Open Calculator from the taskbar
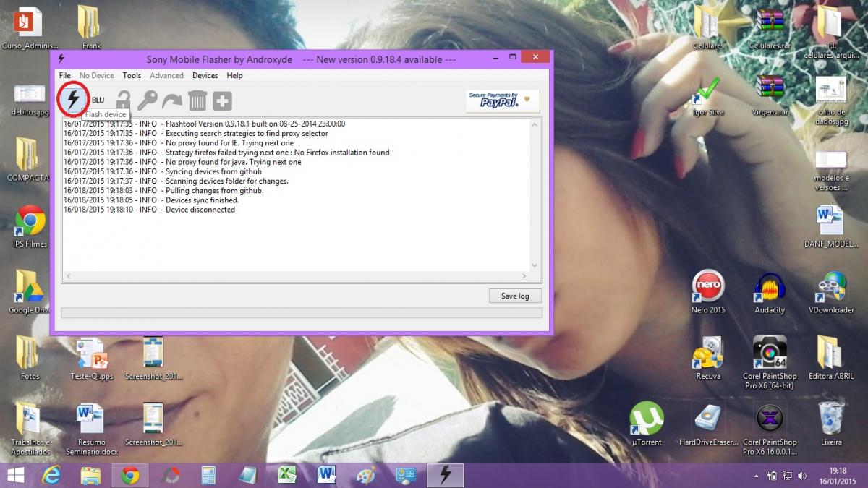The image size is (868, 488). click(x=209, y=475)
